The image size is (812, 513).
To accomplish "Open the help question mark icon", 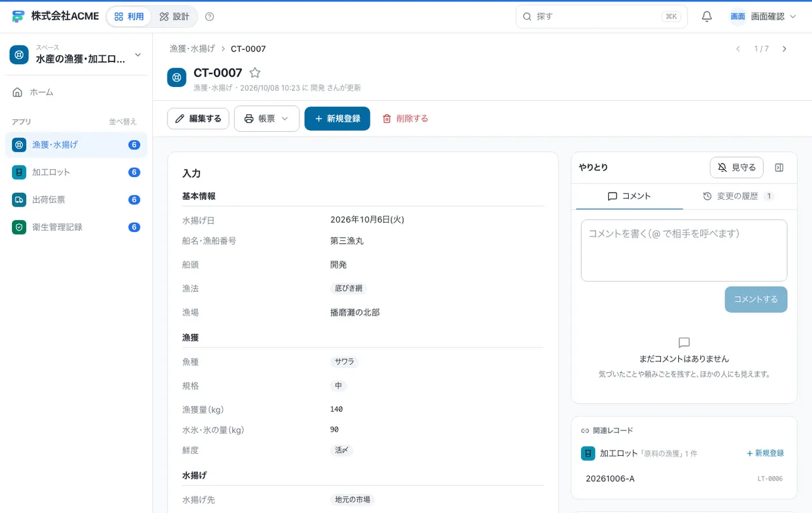I will coord(210,16).
